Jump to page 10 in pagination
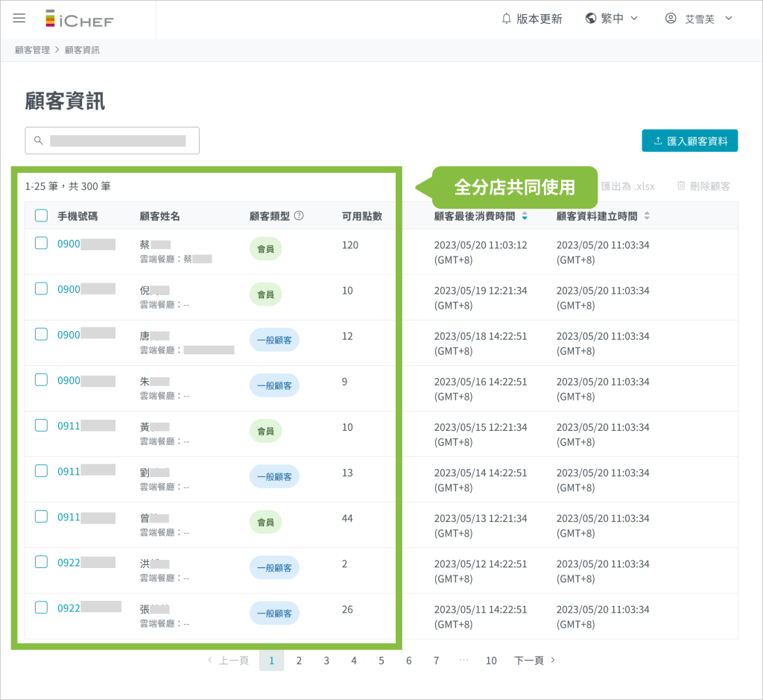The height and width of the screenshot is (700, 763). (491, 660)
